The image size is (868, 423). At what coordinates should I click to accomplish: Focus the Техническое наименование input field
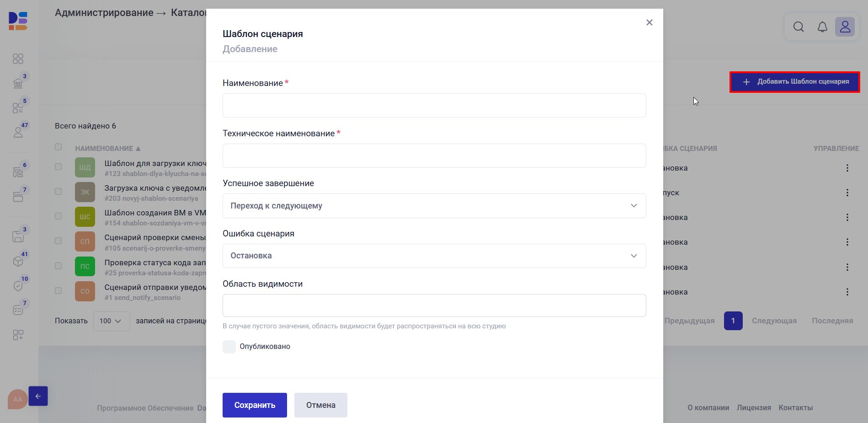pyautogui.click(x=434, y=156)
